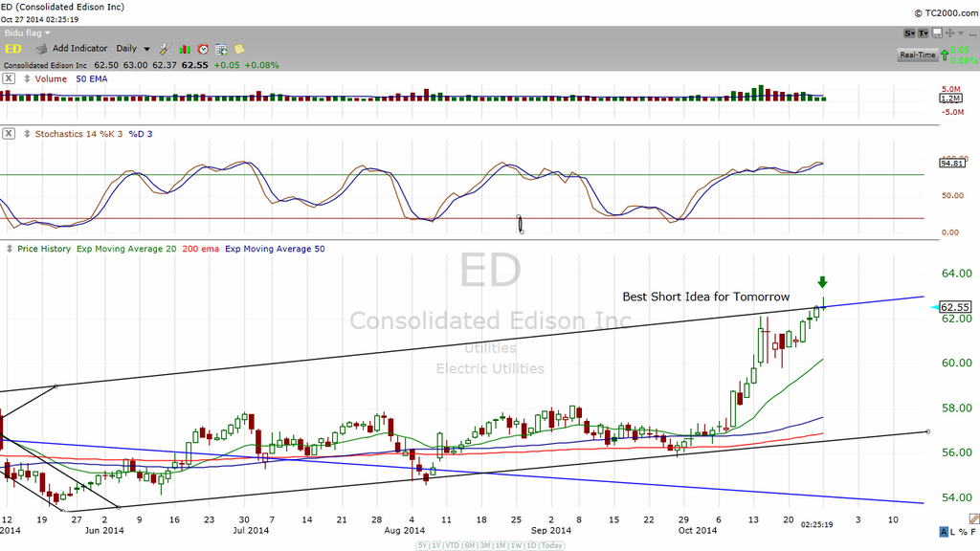Click the %D 3 stochastics label
Viewport: 980px width, 551px height.
coord(141,134)
